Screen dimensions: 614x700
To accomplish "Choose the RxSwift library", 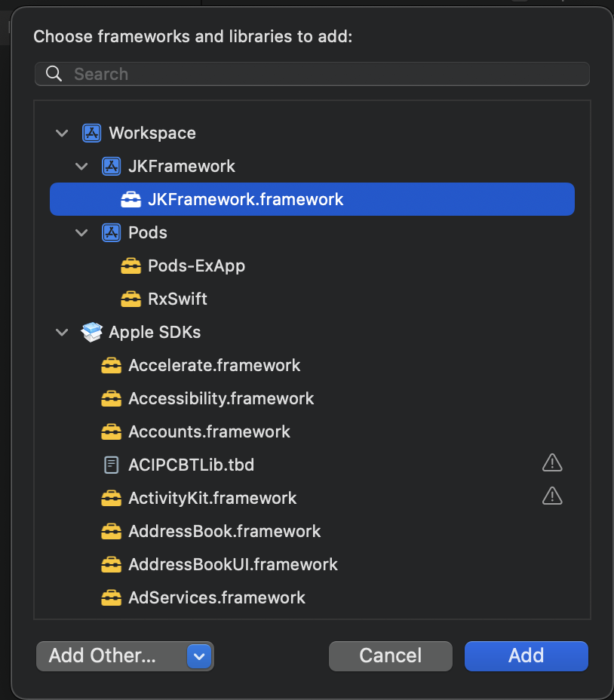I will point(312,299).
